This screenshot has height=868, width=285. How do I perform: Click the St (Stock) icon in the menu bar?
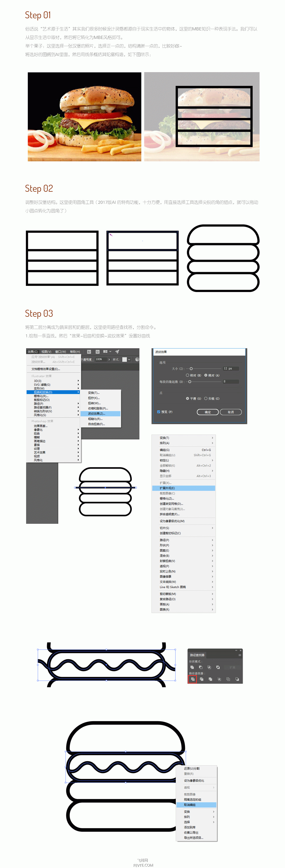click(97, 351)
